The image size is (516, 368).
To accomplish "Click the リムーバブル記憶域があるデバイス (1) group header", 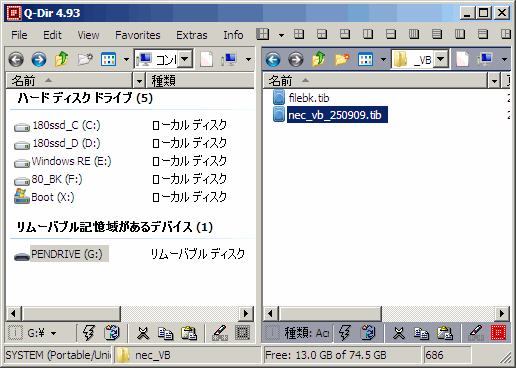I will point(115,227).
